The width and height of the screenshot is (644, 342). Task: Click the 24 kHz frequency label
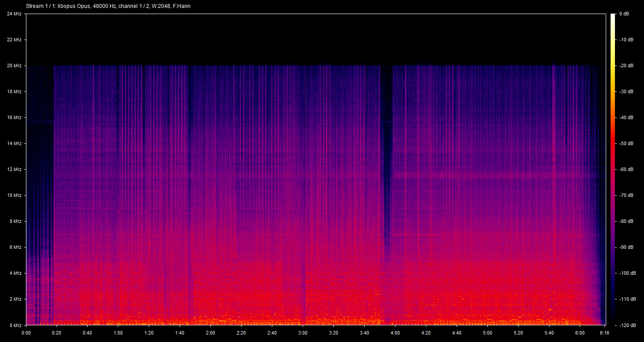click(x=14, y=14)
